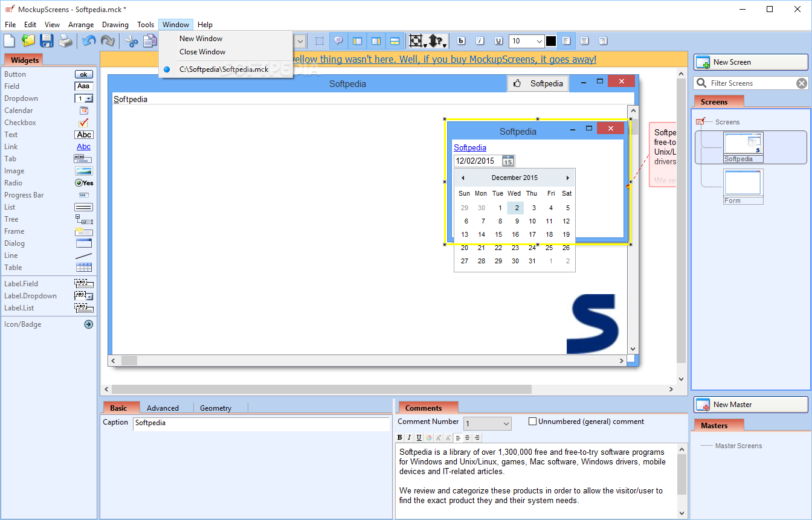Select the Link widget

click(x=48, y=147)
